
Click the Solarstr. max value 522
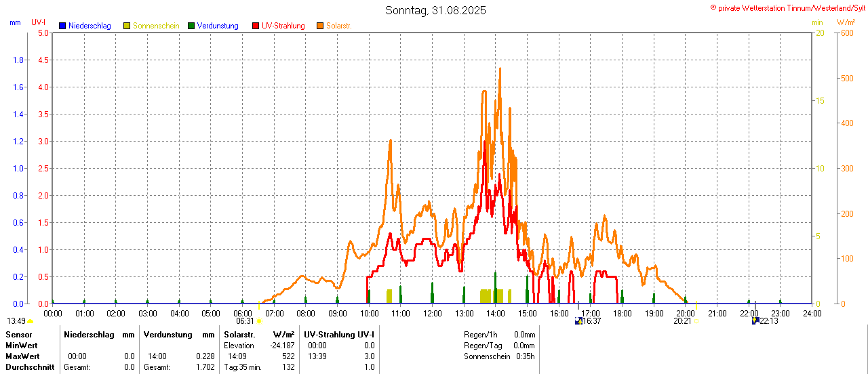(288, 356)
